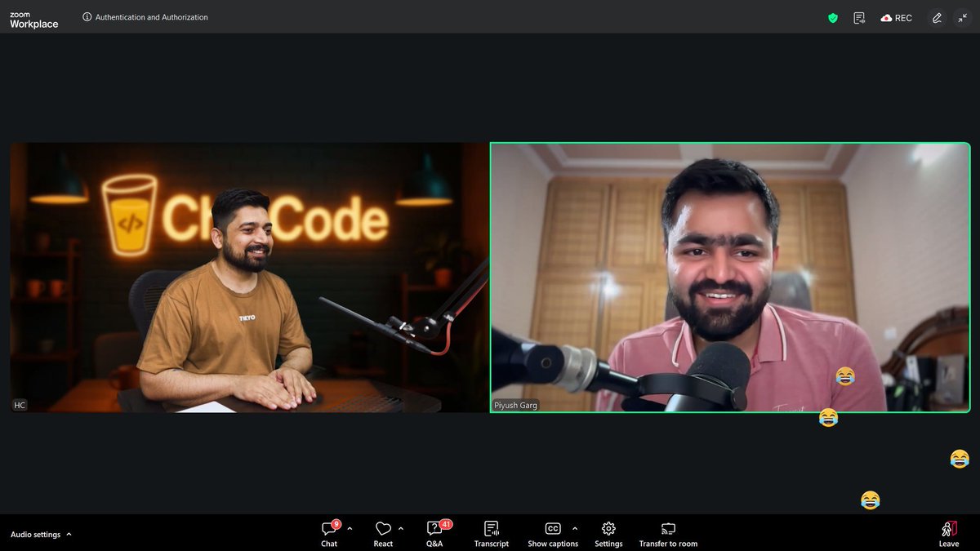
Task: Open the meeting info summary icon
Action: pos(858,17)
